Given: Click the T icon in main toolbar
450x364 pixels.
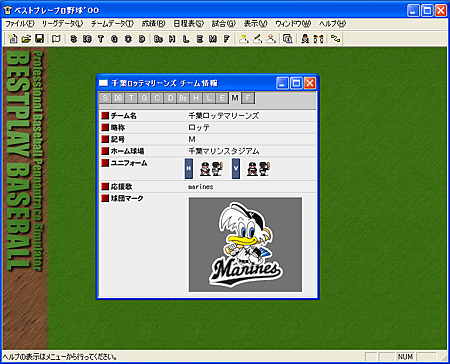Looking at the screenshot, I should tap(101, 39).
